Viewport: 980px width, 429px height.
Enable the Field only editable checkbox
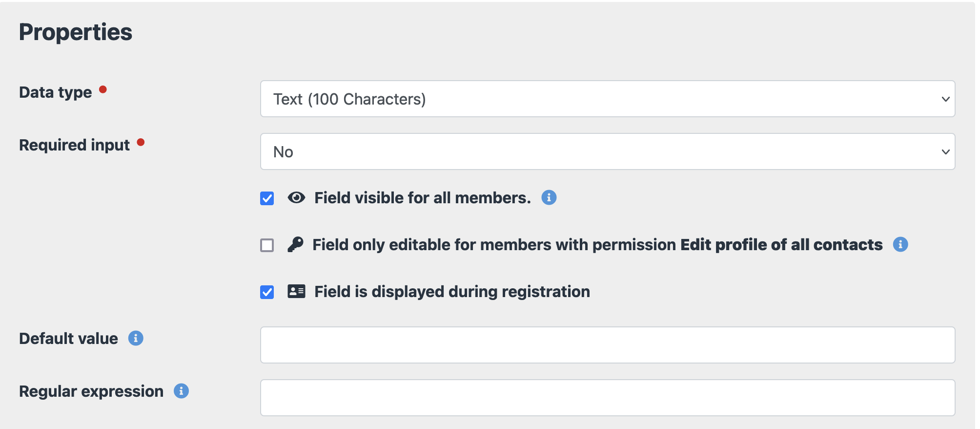pos(267,245)
